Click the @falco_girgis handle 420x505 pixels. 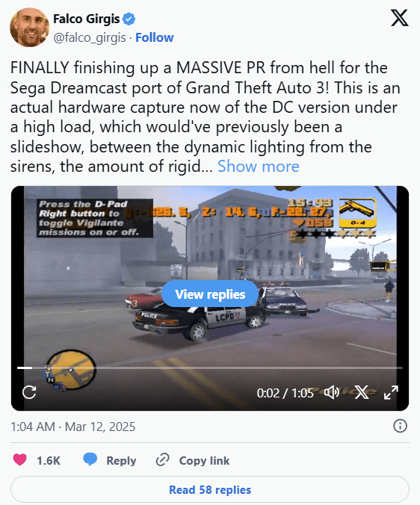90,37
